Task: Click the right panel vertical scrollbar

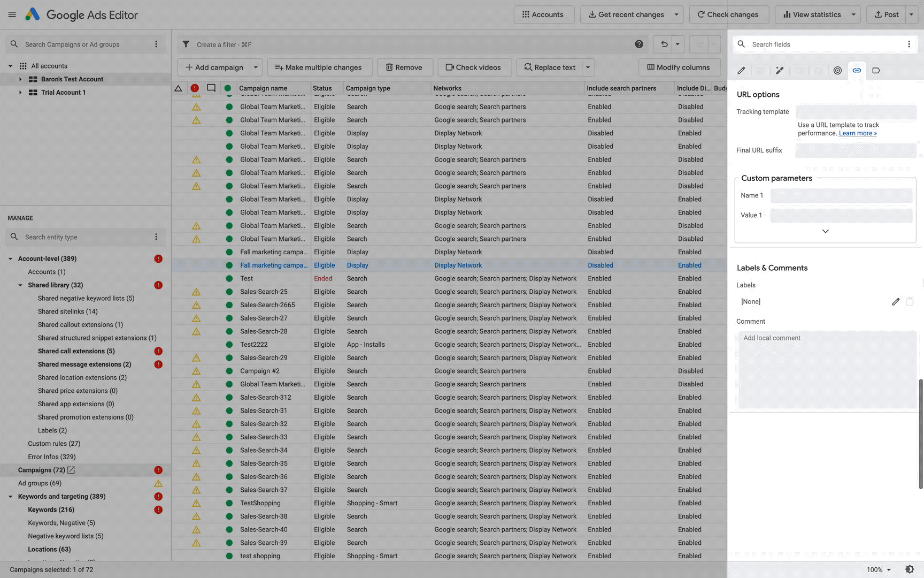Action: tap(921, 433)
